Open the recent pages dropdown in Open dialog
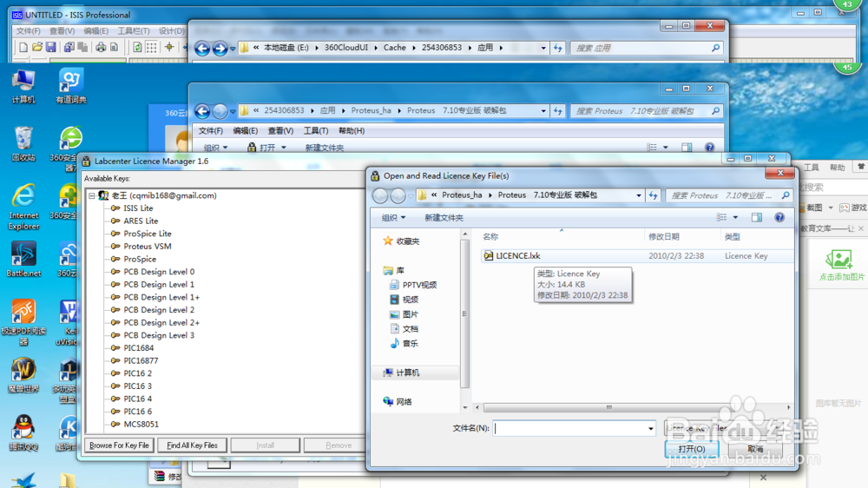 [411, 195]
